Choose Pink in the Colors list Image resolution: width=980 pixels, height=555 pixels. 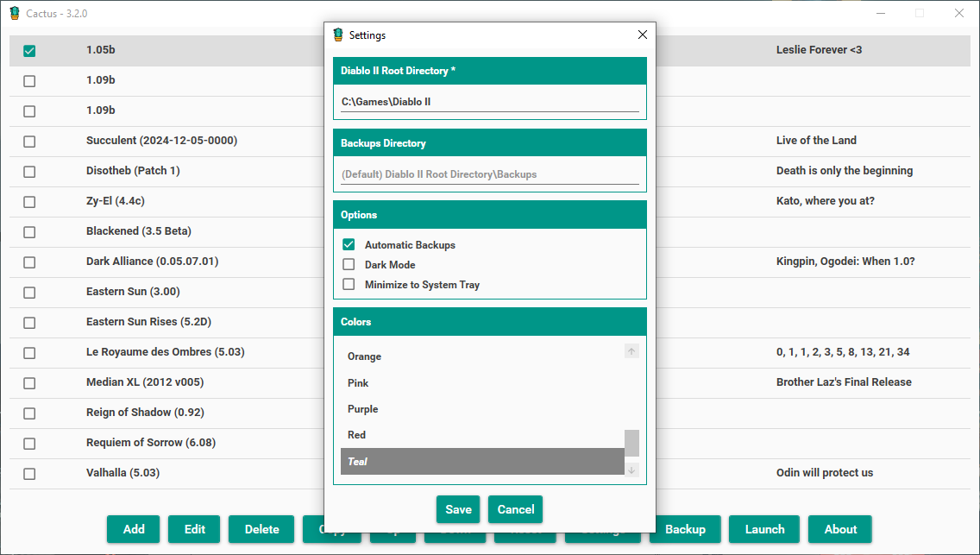click(482, 382)
